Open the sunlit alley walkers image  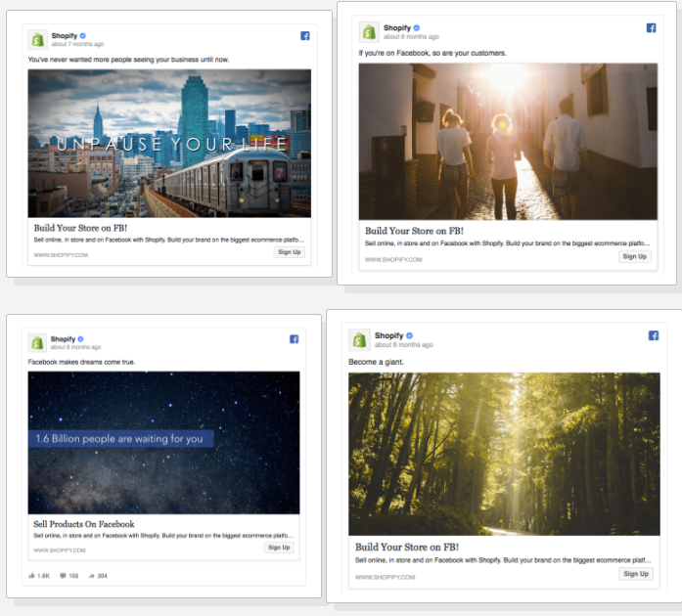coord(508,141)
